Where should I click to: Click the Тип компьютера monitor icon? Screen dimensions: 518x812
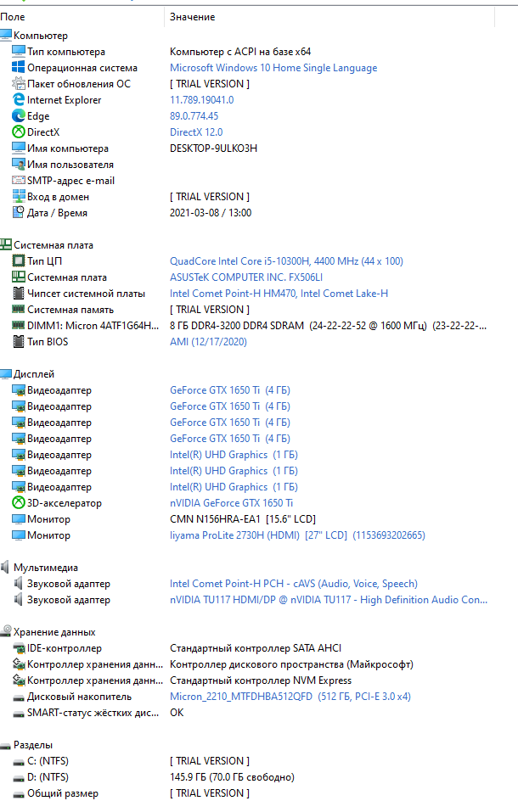point(19,51)
